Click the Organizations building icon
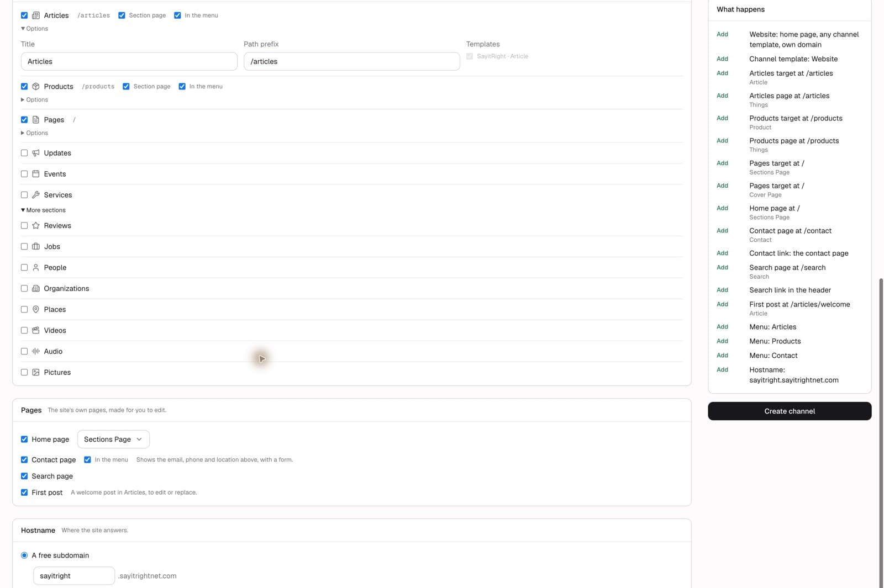This screenshot has width=884, height=588. point(36,289)
